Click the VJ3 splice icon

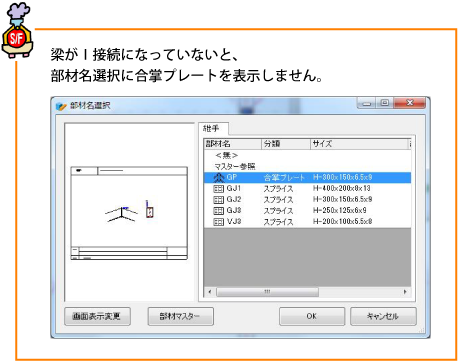(218, 222)
